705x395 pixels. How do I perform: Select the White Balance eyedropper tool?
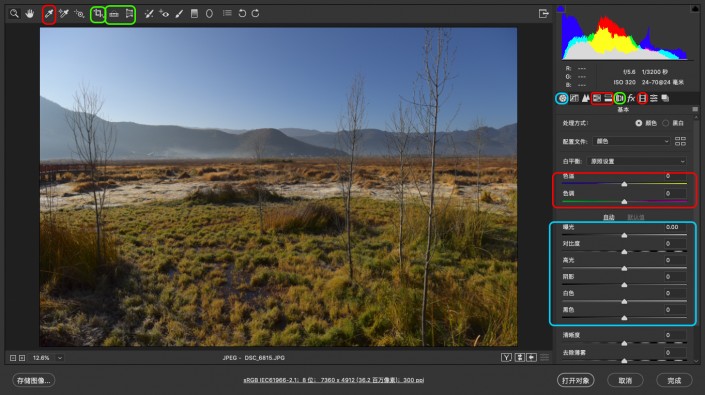[49, 14]
